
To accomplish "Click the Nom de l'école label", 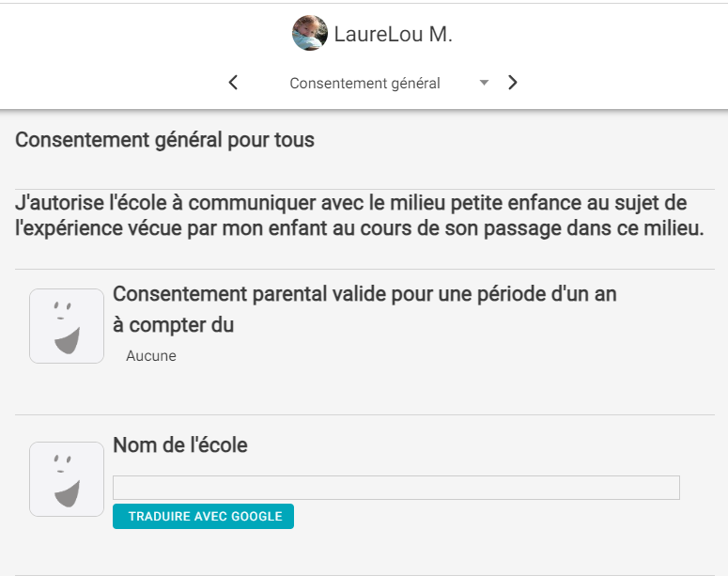I will [x=180, y=445].
